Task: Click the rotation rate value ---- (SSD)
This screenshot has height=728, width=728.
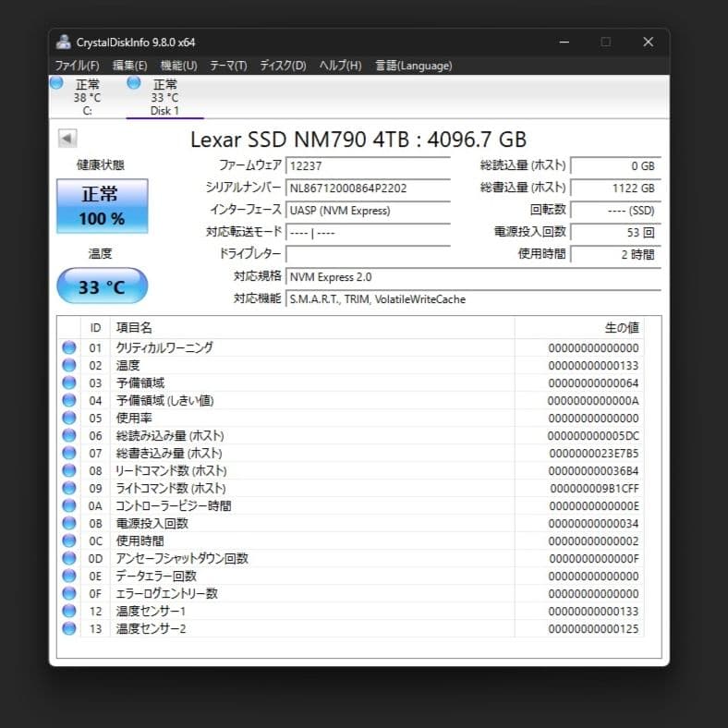Action: pos(615,211)
